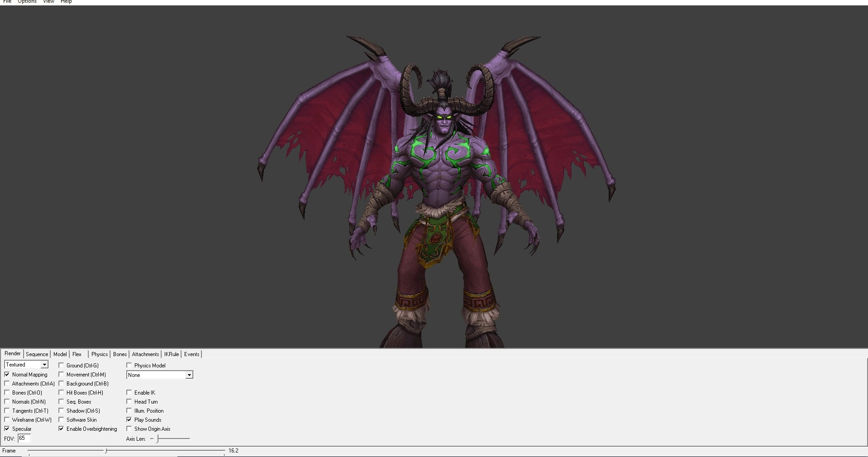868x457 pixels.
Task: Switch to the Physics tab
Action: (x=100, y=354)
